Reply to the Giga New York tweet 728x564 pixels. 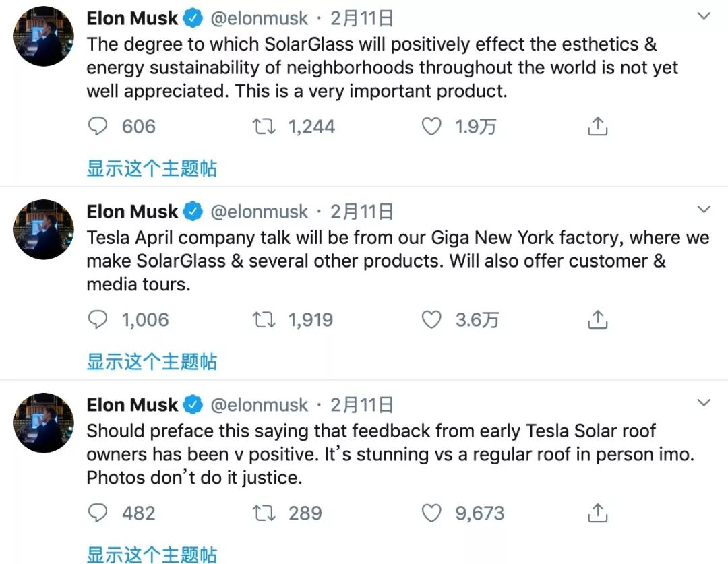point(98,320)
